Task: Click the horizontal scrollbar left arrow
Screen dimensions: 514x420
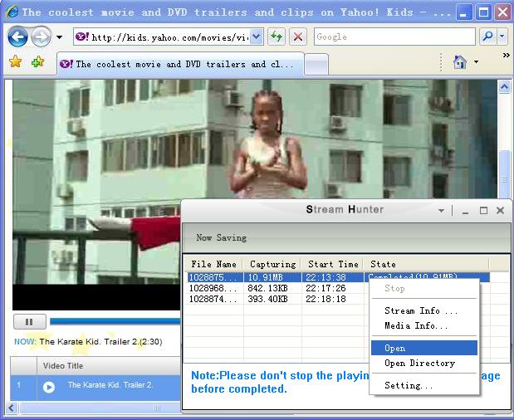Action: (x=12, y=408)
